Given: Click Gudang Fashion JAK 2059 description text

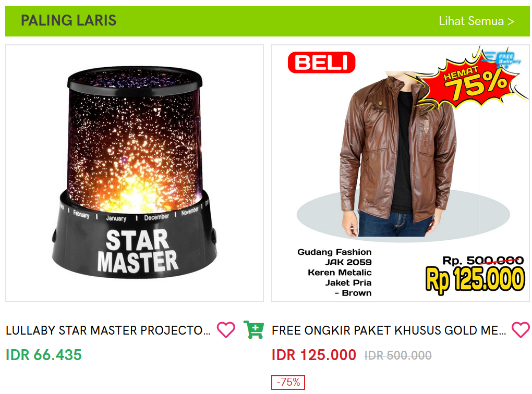Looking at the screenshot, I should (x=334, y=272).
